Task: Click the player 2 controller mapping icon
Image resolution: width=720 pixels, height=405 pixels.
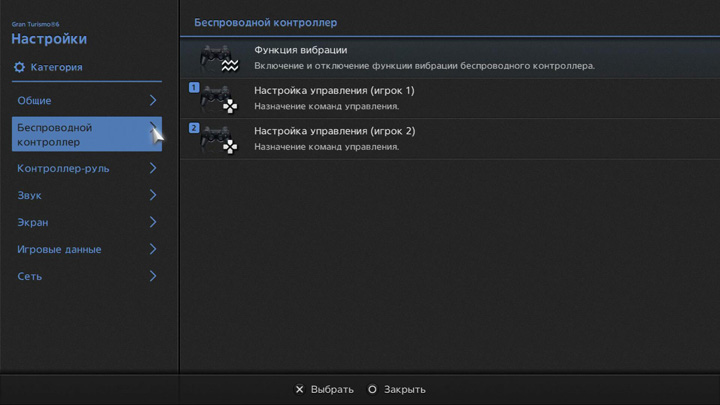Action: tap(218, 139)
